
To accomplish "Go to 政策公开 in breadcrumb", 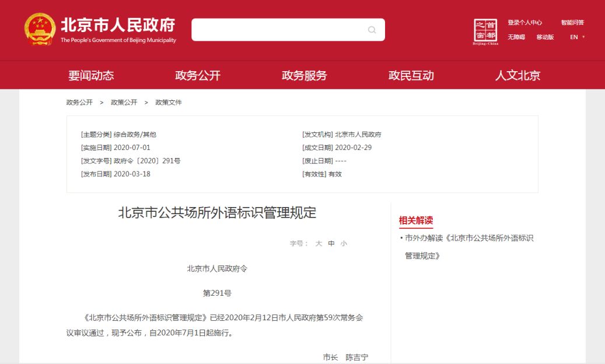I will pyautogui.click(x=124, y=102).
